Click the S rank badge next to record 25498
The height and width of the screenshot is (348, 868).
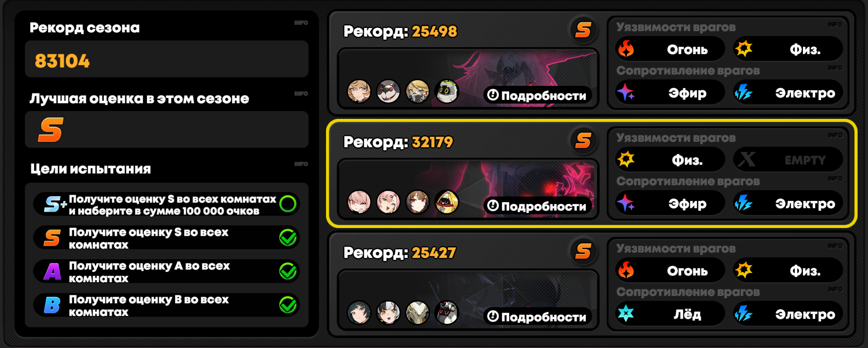tap(583, 30)
